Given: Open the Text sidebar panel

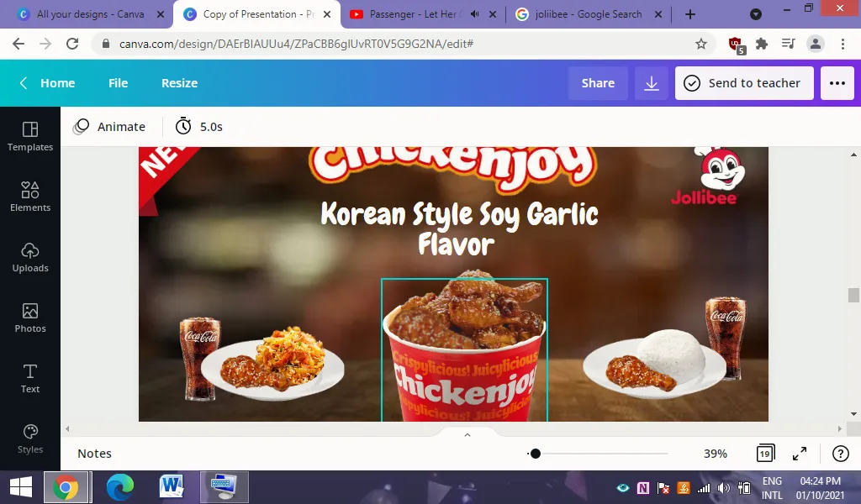Looking at the screenshot, I should coord(30,378).
